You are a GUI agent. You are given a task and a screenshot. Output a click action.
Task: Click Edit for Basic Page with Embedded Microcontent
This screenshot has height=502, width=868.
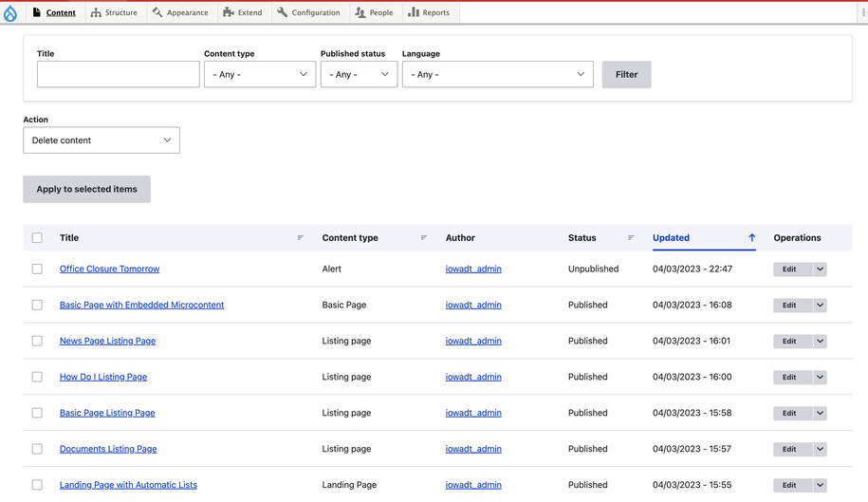point(793,305)
